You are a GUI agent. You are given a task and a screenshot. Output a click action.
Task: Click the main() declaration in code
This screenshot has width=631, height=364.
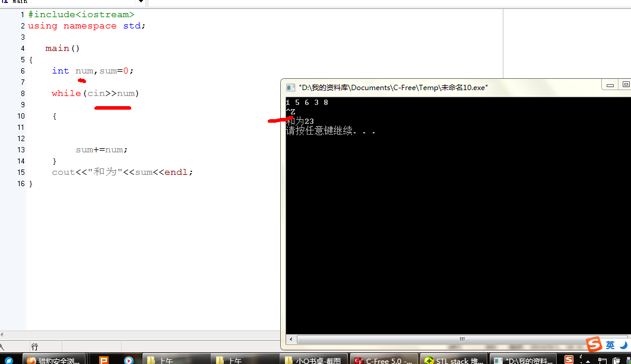[62, 48]
